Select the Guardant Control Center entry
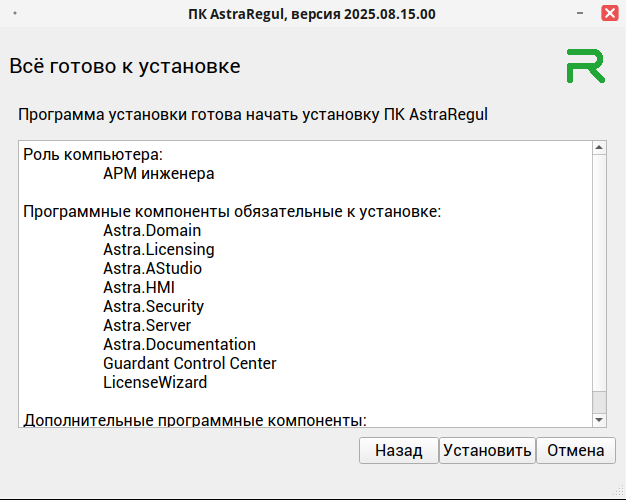Screen dimensions: 626x500 pyautogui.click(x=189, y=364)
